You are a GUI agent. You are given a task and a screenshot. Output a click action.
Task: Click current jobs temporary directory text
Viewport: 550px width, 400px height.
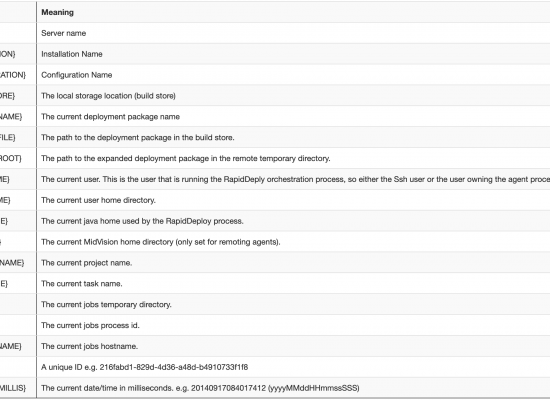(106, 305)
